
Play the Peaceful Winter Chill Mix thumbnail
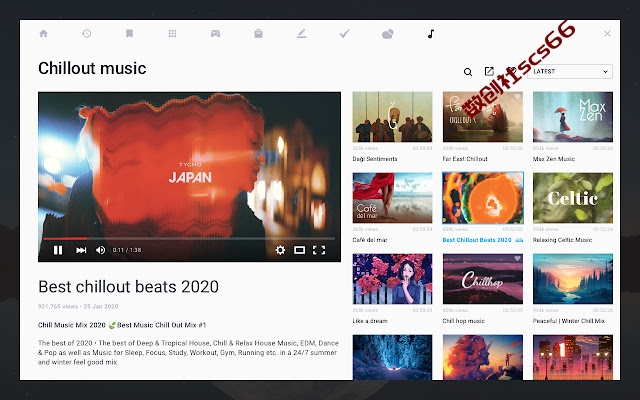(x=573, y=279)
